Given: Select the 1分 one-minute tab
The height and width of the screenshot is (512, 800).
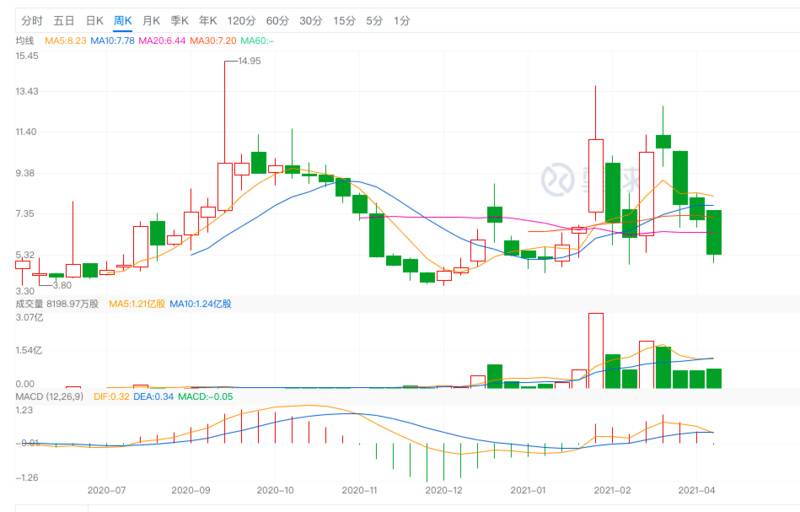Looking at the screenshot, I should (x=401, y=20).
